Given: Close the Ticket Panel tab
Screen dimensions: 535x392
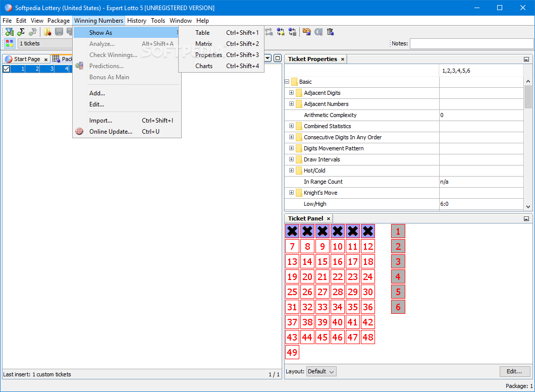Looking at the screenshot, I should point(329,218).
